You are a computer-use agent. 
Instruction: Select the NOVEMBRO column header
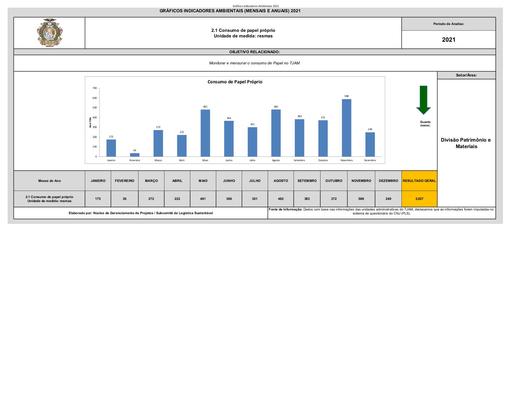click(361, 181)
